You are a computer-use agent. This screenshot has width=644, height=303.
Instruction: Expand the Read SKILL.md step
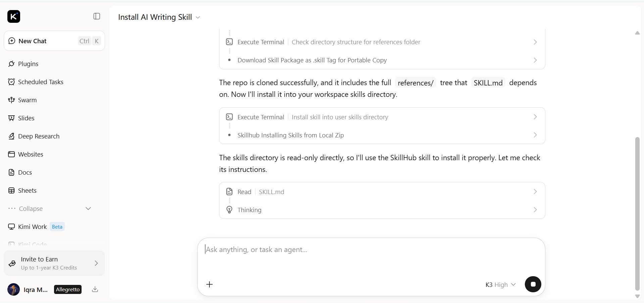382,192
